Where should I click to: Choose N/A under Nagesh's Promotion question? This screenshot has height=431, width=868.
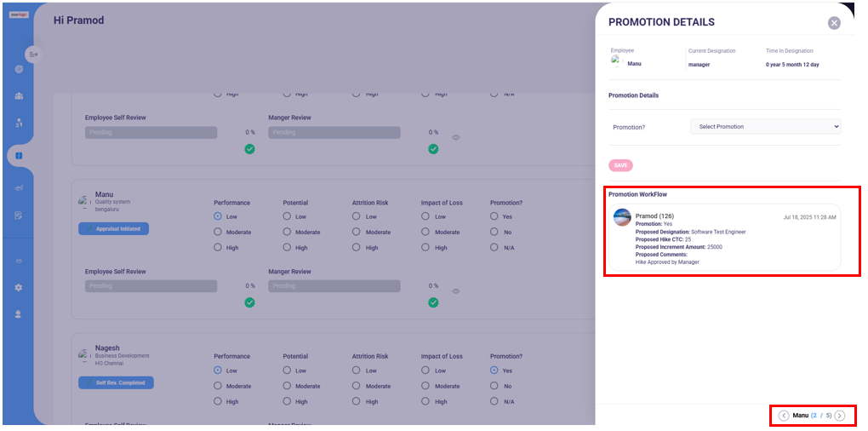tap(494, 401)
